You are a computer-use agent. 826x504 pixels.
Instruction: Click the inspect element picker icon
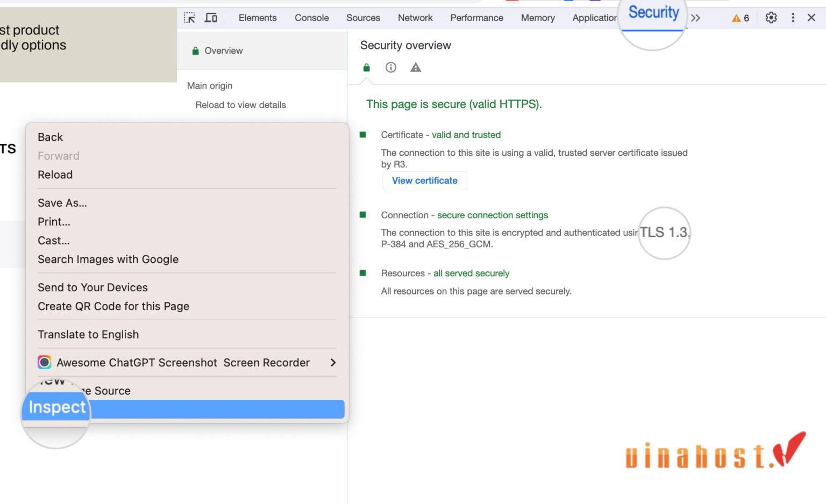pos(189,18)
